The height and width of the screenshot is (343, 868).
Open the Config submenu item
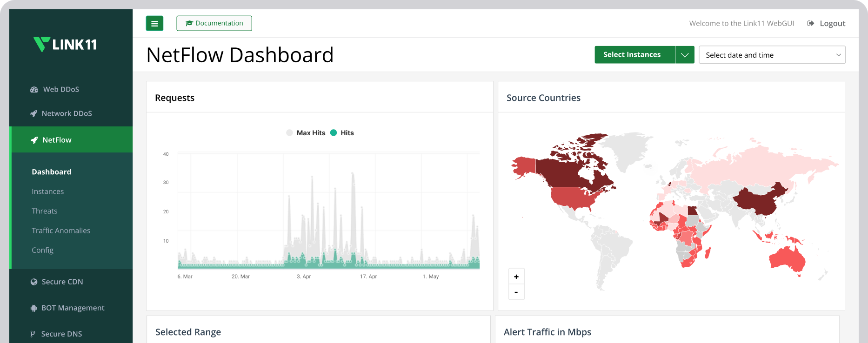tap(42, 250)
